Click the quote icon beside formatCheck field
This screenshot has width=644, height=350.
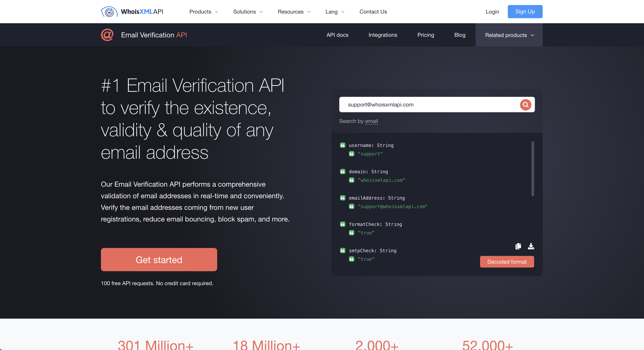click(x=343, y=224)
